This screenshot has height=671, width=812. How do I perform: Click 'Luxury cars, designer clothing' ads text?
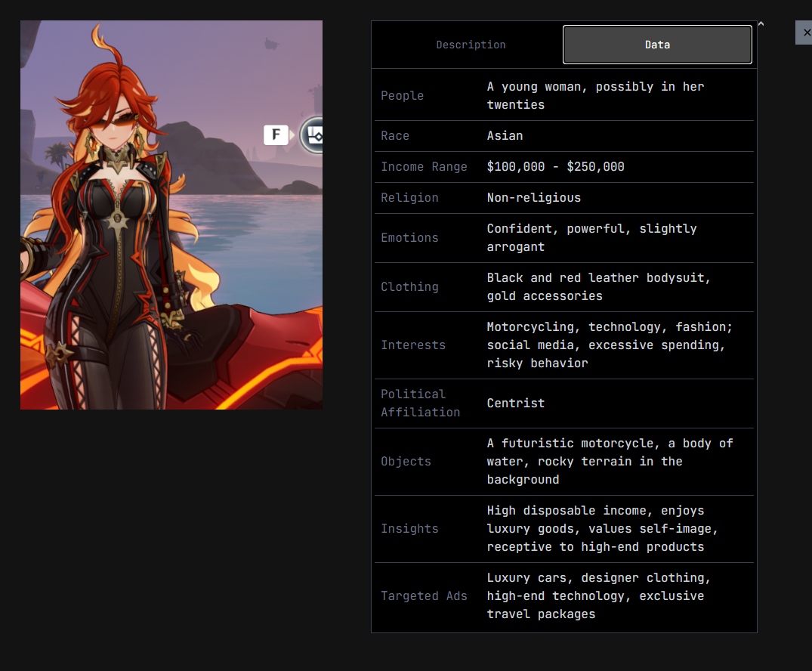tap(599, 596)
